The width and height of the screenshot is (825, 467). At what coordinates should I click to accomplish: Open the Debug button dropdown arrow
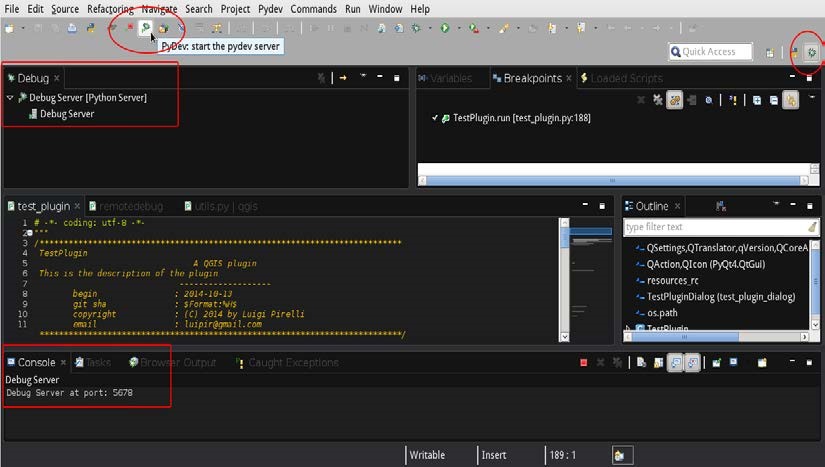(430, 28)
